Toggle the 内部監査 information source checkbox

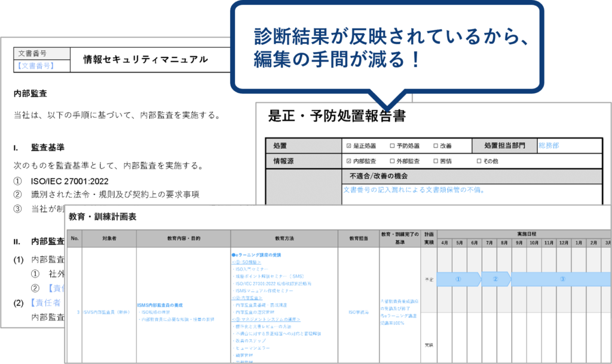[348, 161]
